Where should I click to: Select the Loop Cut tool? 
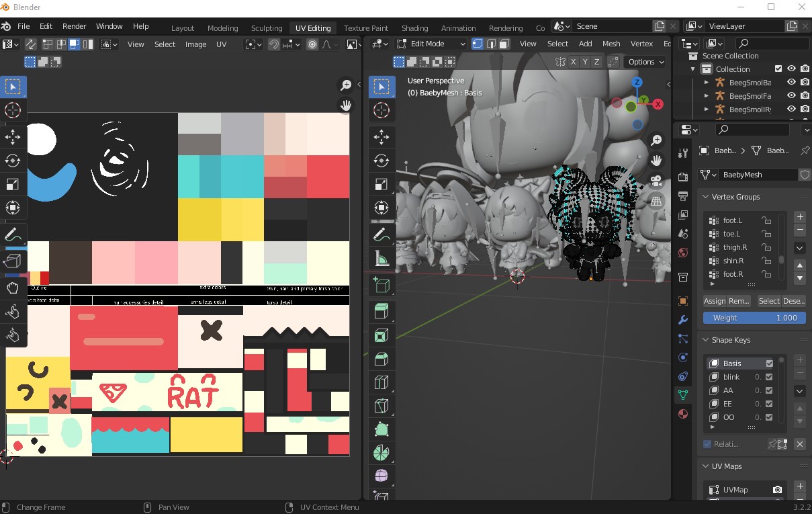coord(381,382)
